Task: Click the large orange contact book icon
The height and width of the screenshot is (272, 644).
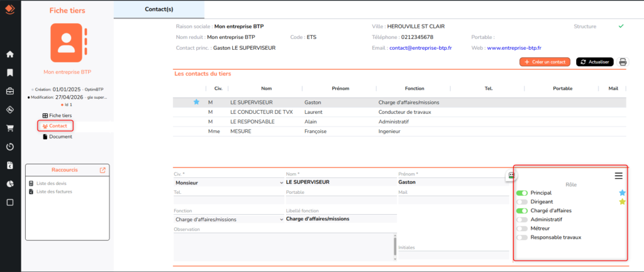Action: click(x=69, y=43)
